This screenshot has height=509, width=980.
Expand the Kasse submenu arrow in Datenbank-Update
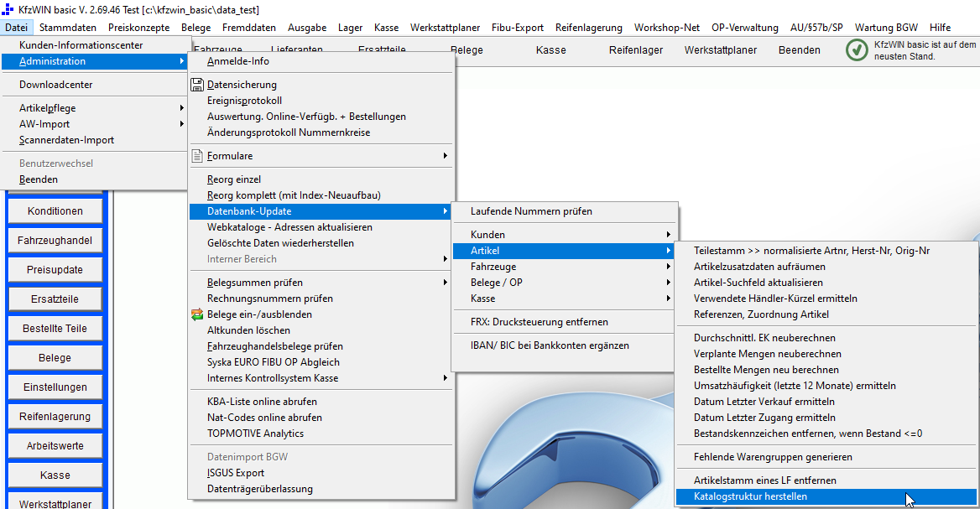668,299
